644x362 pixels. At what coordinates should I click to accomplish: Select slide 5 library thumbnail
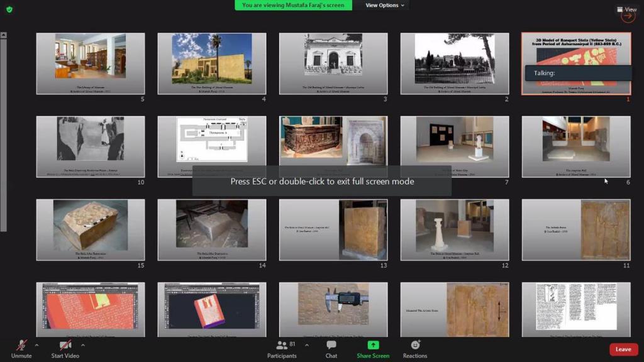(91, 63)
